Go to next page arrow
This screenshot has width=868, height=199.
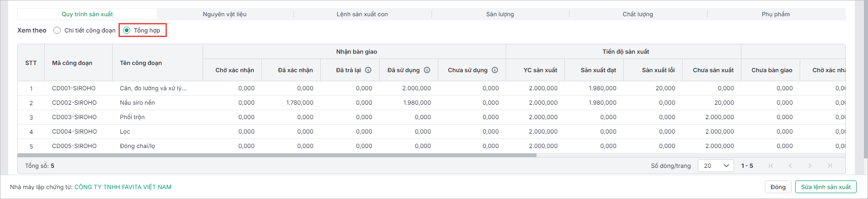click(x=810, y=166)
